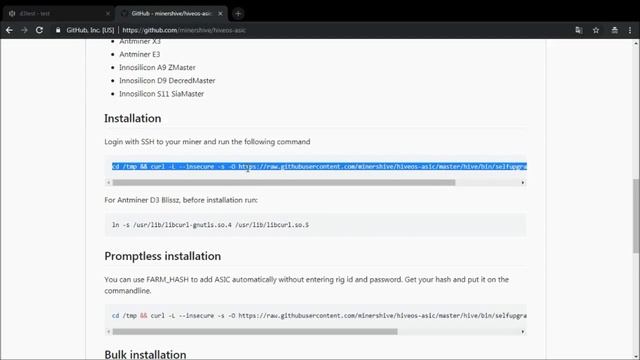Click the Installation heading
The height and width of the screenshot is (360, 640).
133,118
